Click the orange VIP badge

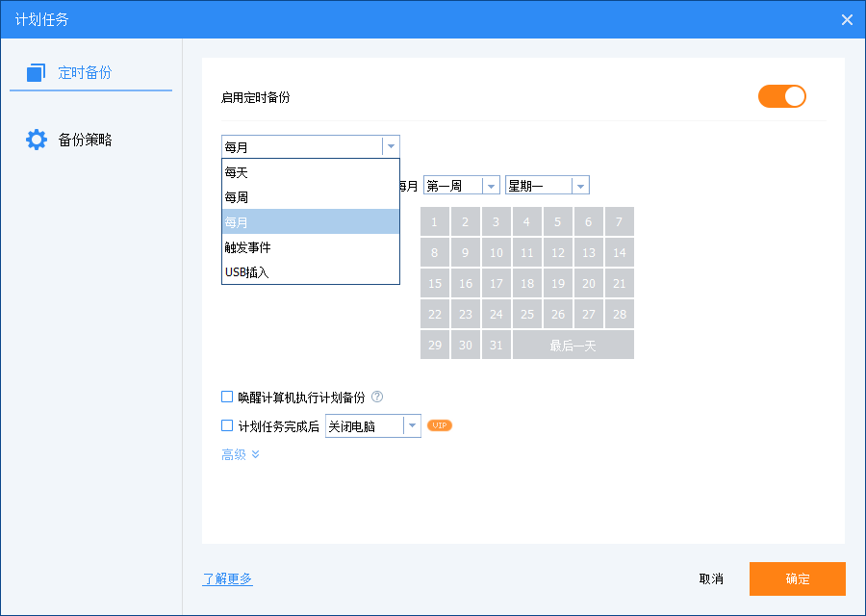pos(440,425)
